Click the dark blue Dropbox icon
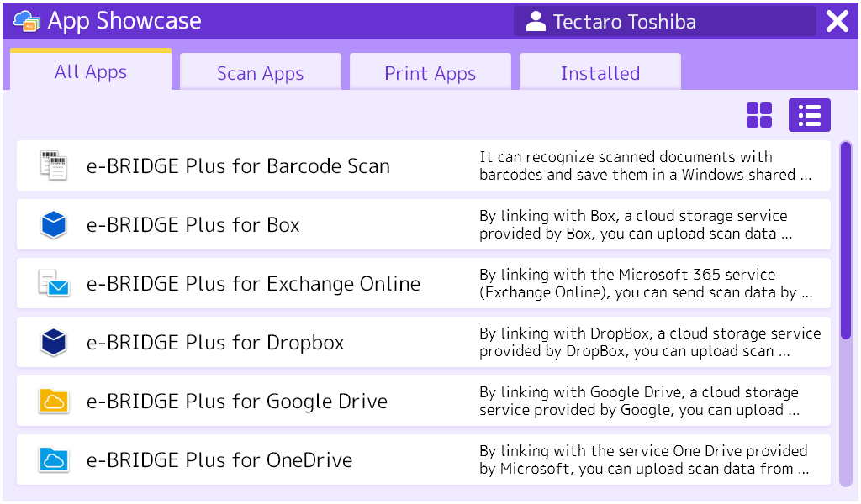This screenshot has width=861, height=504. 54,342
